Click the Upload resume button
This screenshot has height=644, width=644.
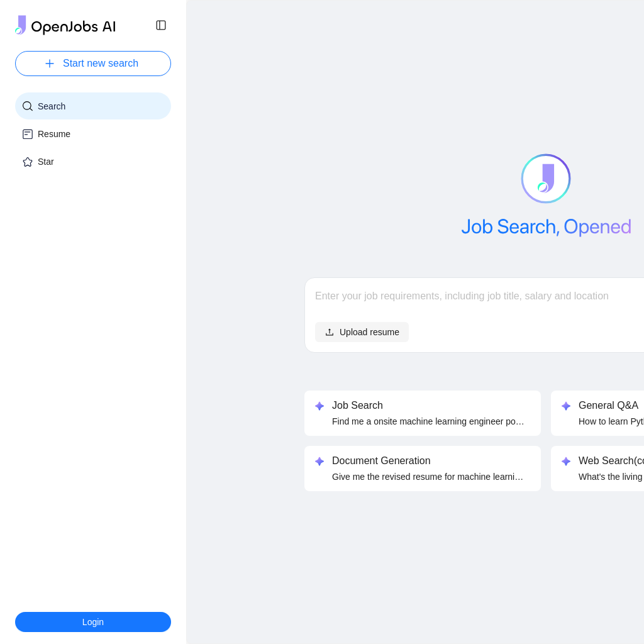click(362, 332)
